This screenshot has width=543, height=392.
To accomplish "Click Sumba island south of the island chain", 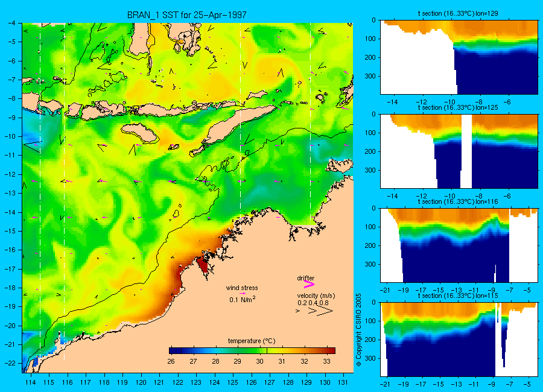I will click(x=139, y=133).
